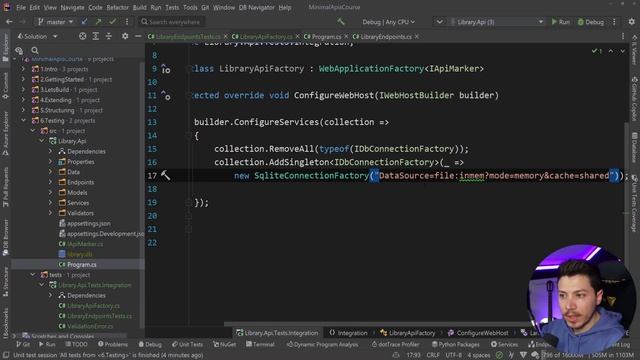
Task: Open the Unit Tests tool window
Action: click(187, 344)
